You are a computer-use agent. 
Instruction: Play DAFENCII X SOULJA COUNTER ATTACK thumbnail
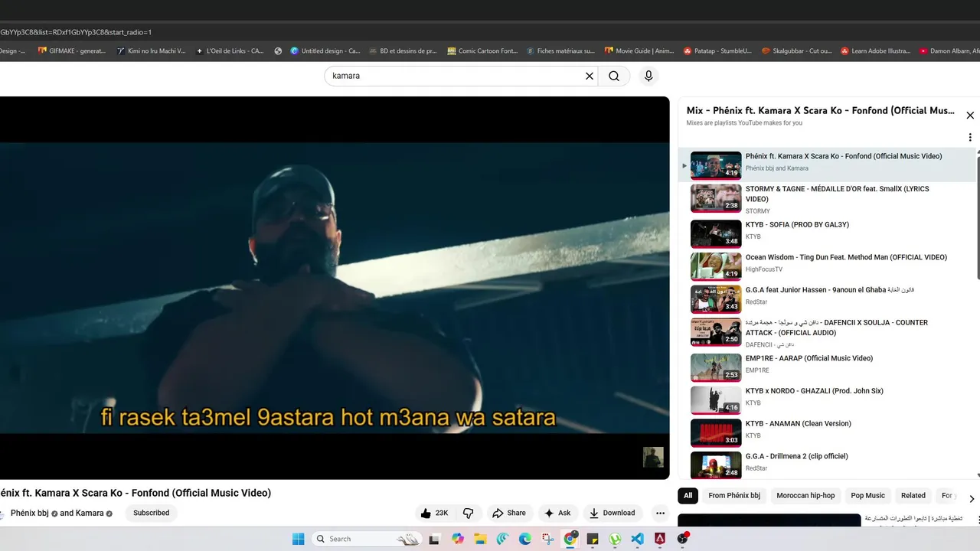pyautogui.click(x=716, y=332)
